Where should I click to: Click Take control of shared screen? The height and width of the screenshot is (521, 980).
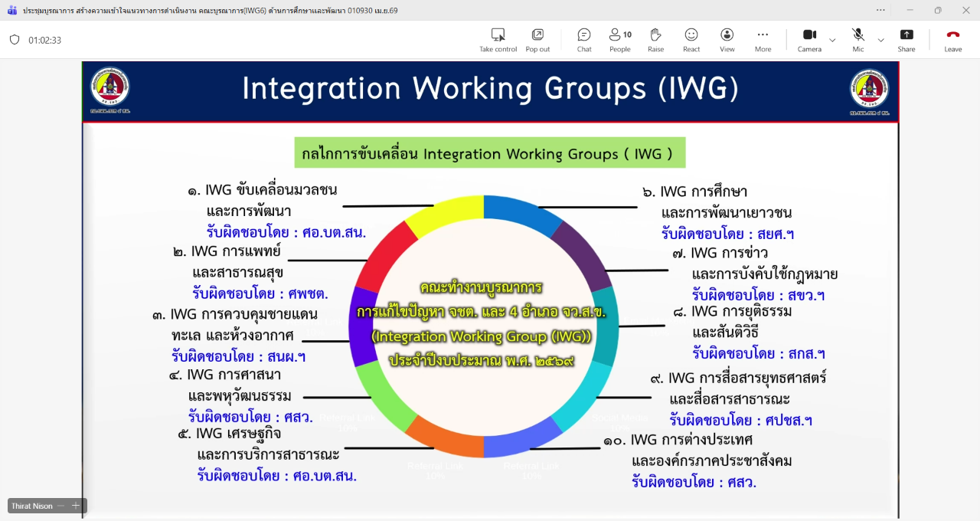(x=498, y=40)
